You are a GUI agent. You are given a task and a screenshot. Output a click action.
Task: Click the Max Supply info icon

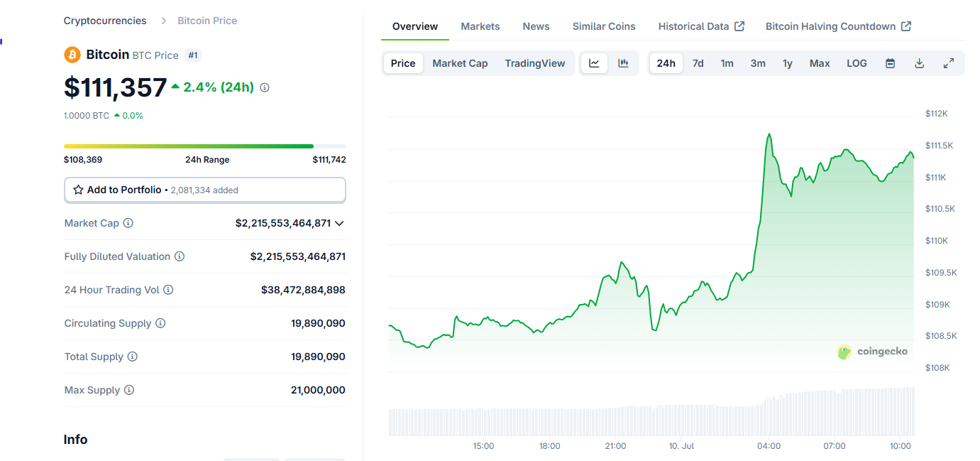(129, 390)
